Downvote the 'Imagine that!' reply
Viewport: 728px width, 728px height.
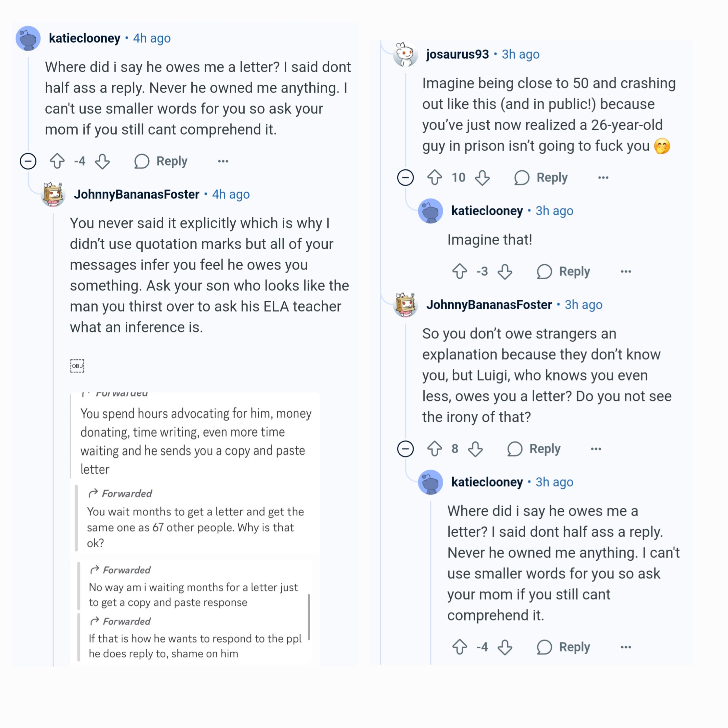coord(505,271)
